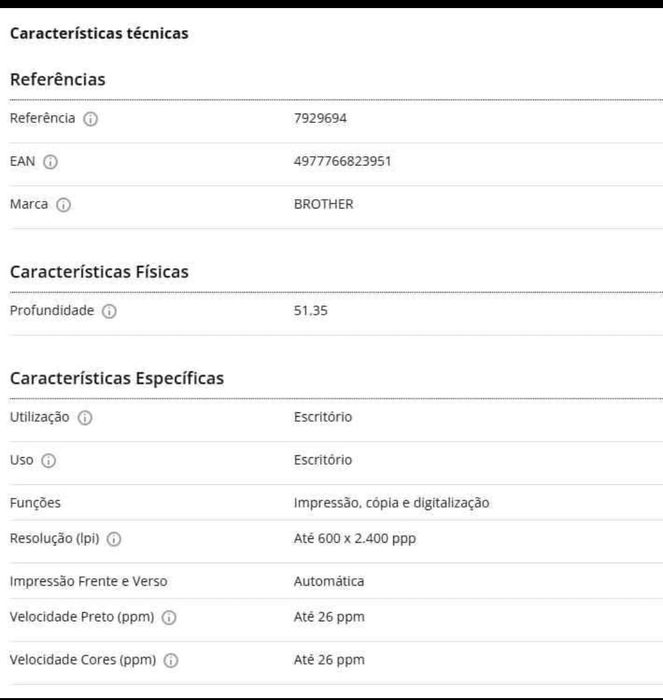Click the Velocidade Cores (ppm) info icon
This screenshot has height=700, width=663.
pyautogui.click(x=171, y=661)
